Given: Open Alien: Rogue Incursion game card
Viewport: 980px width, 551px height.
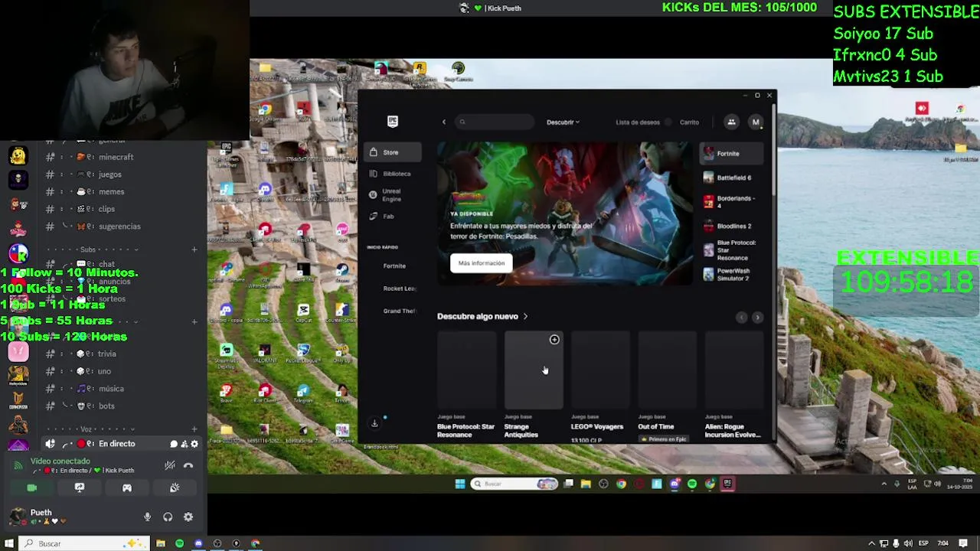Looking at the screenshot, I should 733,387.
